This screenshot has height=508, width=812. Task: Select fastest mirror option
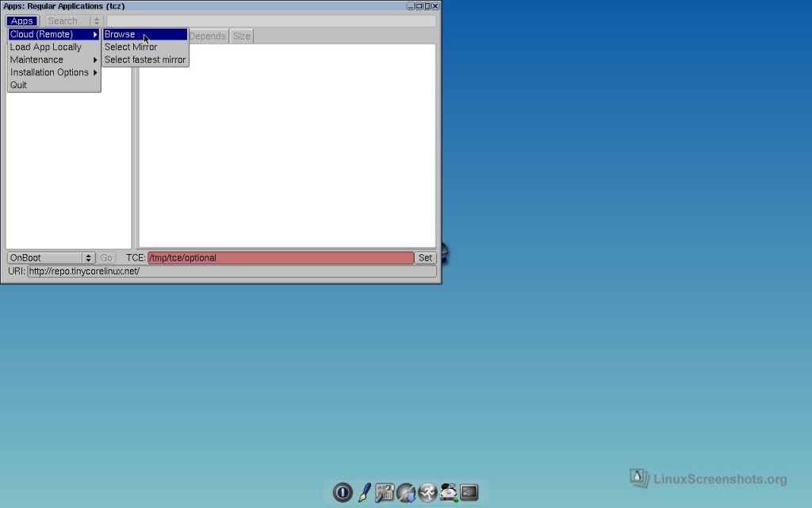tap(144, 60)
